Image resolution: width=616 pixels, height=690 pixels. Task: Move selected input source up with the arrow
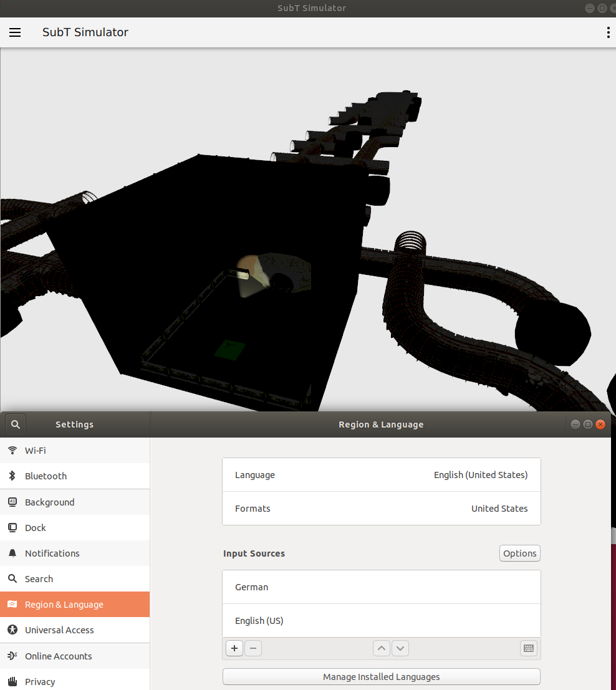[x=381, y=648]
